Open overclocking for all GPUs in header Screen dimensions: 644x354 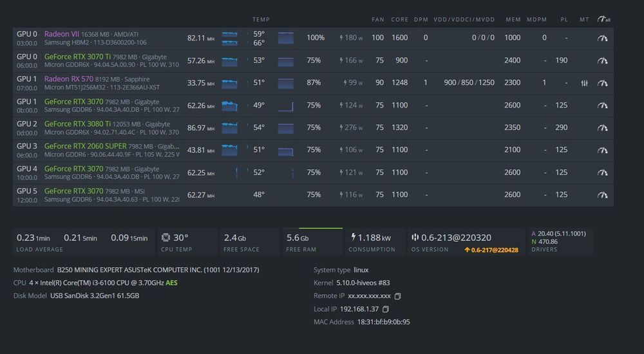(x=603, y=19)
